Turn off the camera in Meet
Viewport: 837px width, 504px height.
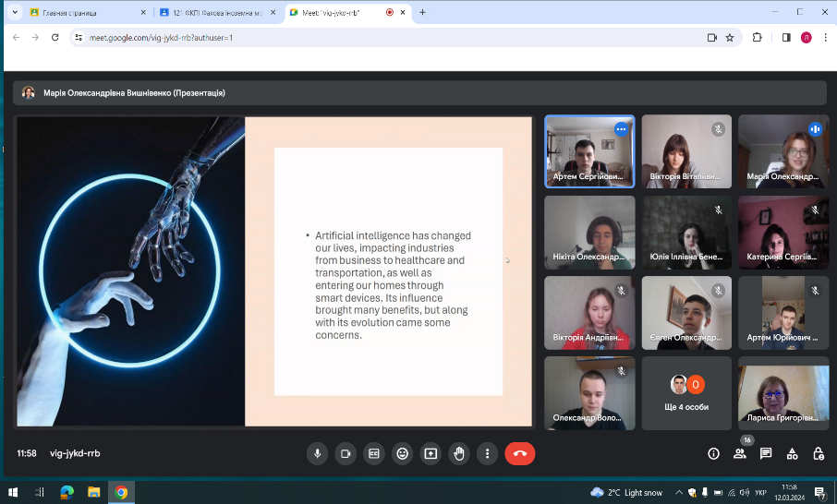tap(346, 453)
